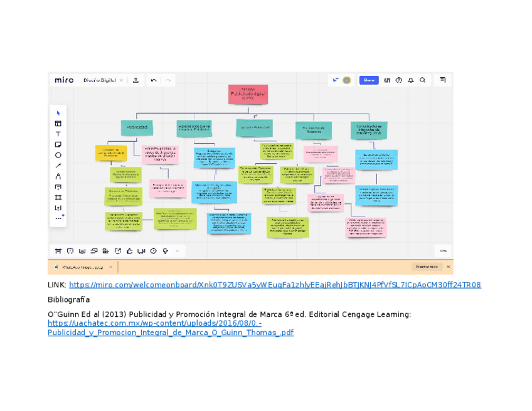
Task: Open the comments list icon in bottom toolbar
Action: (82, 251)
